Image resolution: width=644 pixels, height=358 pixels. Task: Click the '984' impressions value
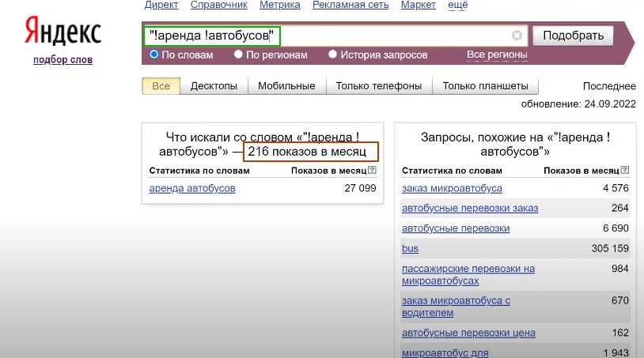click(620, 269)
